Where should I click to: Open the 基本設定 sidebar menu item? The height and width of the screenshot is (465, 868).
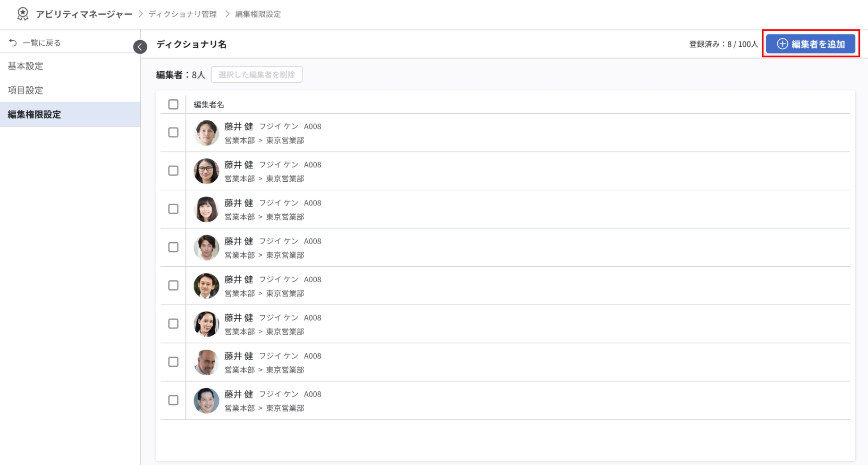pyautogui.click(x=25, y=66)
